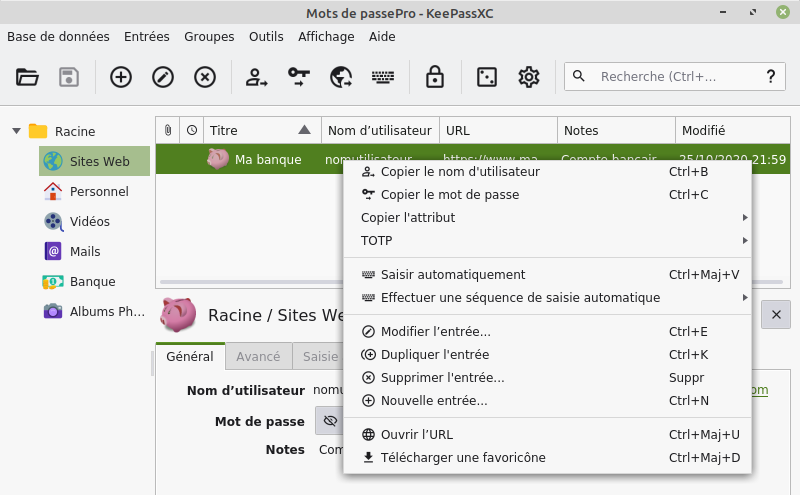Click in the Recherche search field
Viewport: 800px width, 495px height.
click(x=673, y=77)
